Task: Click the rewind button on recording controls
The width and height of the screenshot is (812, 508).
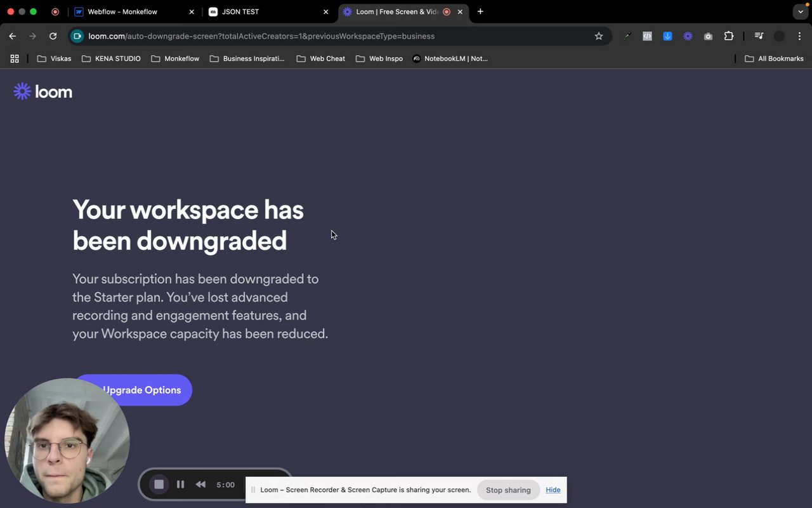Action: (x=200, y=485)
